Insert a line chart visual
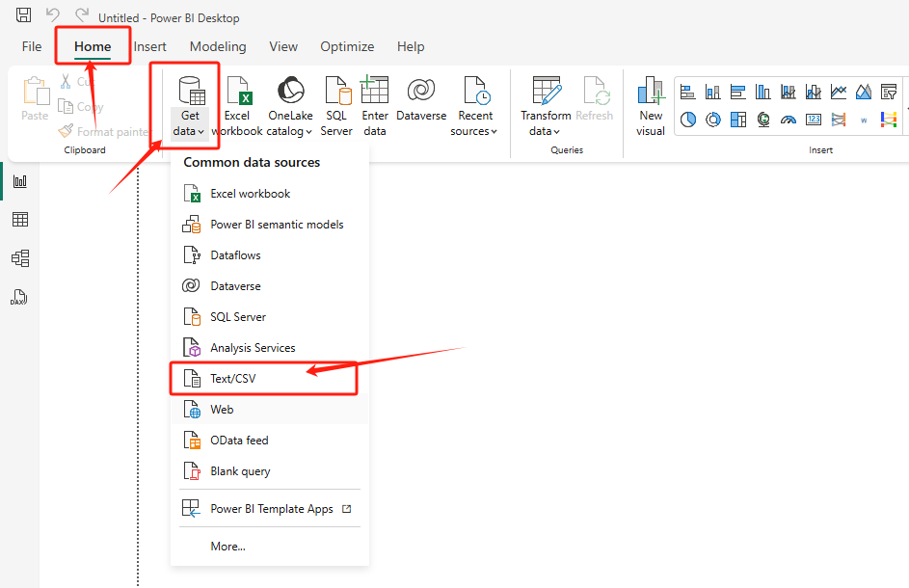The width and height of the screenshot is (909, 588). (x=839, y=92)
